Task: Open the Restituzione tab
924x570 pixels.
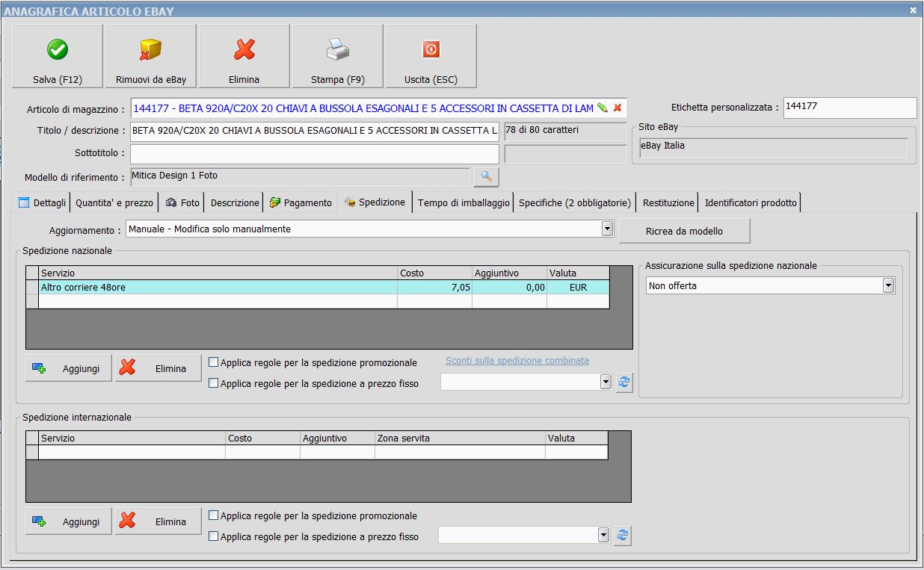Action: 668,202
